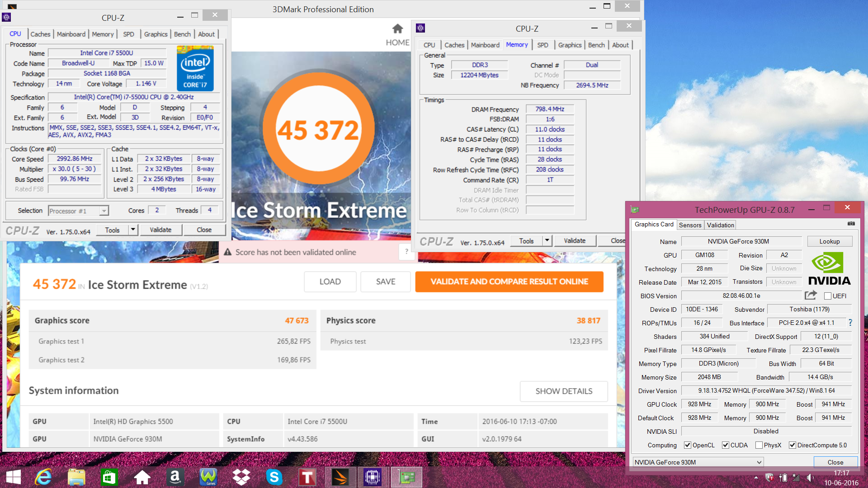The height and width of the screenshot is (488, 868).
Task: Open Windows Store taskbar icon
Action: [x=109, y=477]
